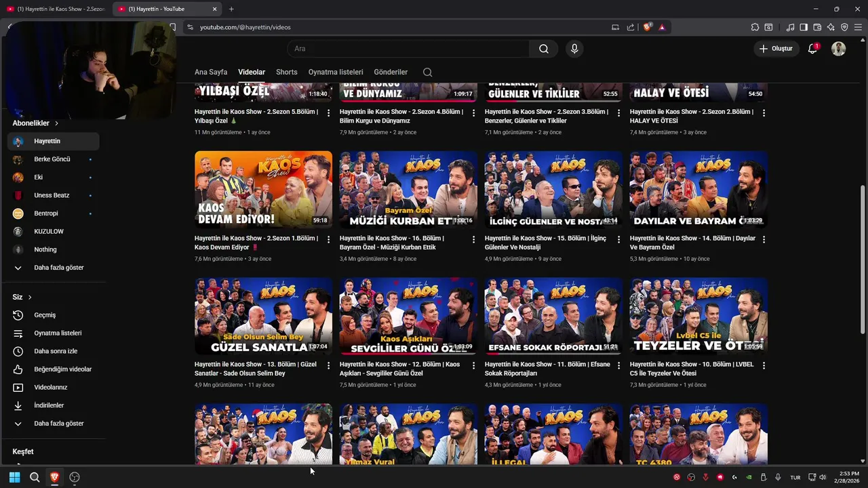Image resolution: width=868 pixels, height=488 pixels.
Task: Open the Brave VPN shield icon
Action: [844, 27]
